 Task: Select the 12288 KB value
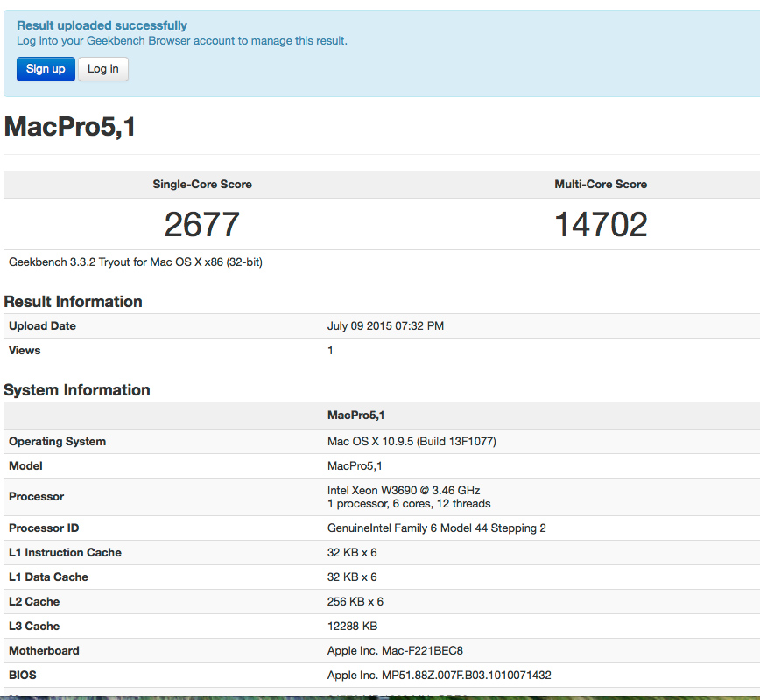click(x=352, y=626)
